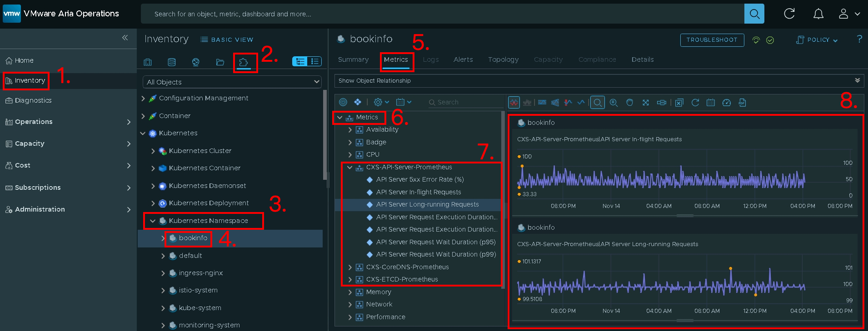Viewport: 868px width, 331px height.
Task: Toggle the blue band chart button
Action: click(542, 103)
